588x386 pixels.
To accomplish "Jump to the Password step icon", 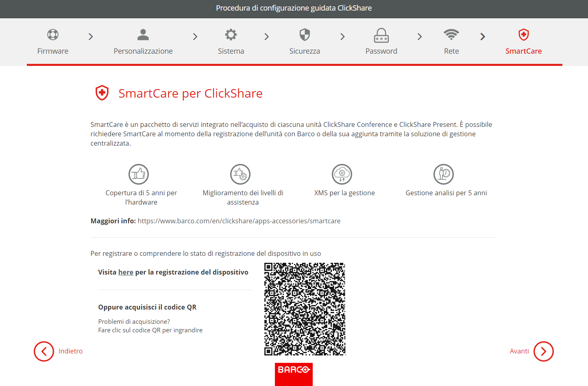I will click(381, 35).
